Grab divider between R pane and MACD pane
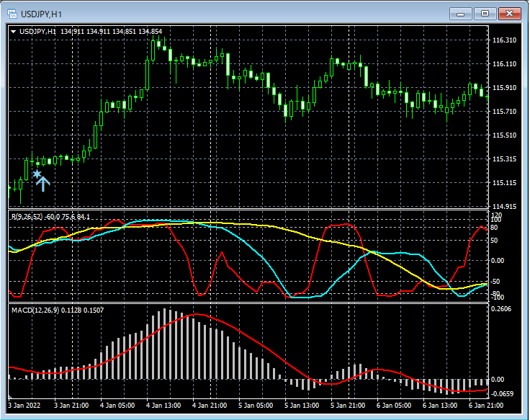The height and width of the screenshot is (420, 530). coord(245,303)
